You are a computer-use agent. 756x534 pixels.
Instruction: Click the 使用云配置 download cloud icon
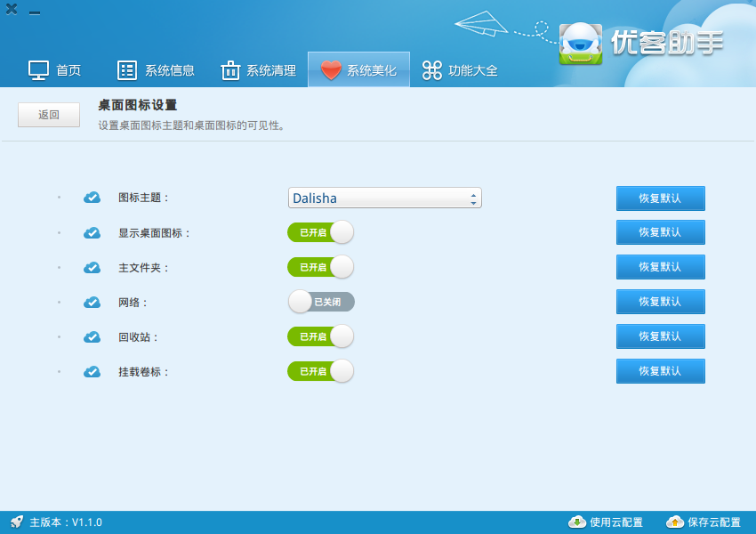577,522
